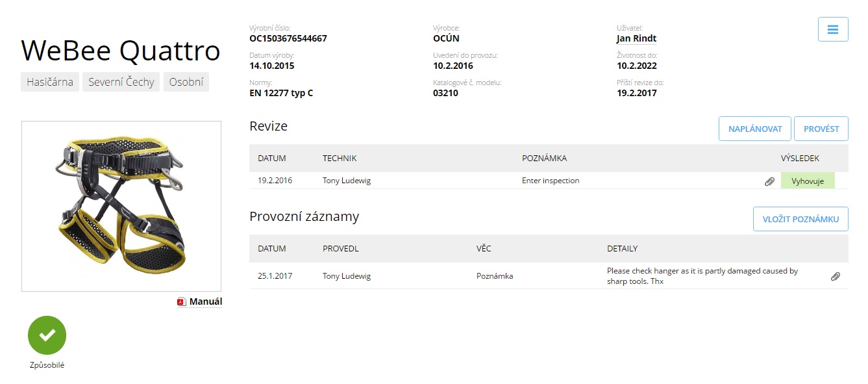Open the paperclip attachment in Revize row
The image size is (868, 384).
click(x=769, y=181)
